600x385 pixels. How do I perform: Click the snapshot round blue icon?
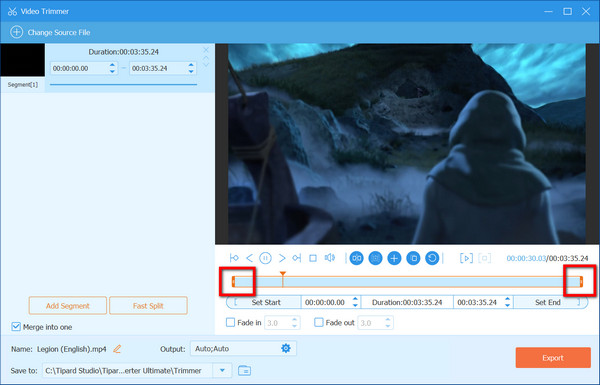(375, 258)
